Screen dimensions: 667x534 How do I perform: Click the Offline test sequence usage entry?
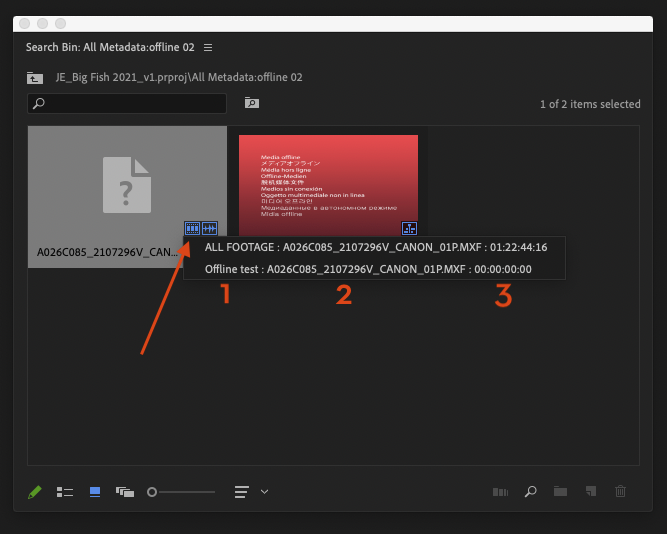click(367, 269)
